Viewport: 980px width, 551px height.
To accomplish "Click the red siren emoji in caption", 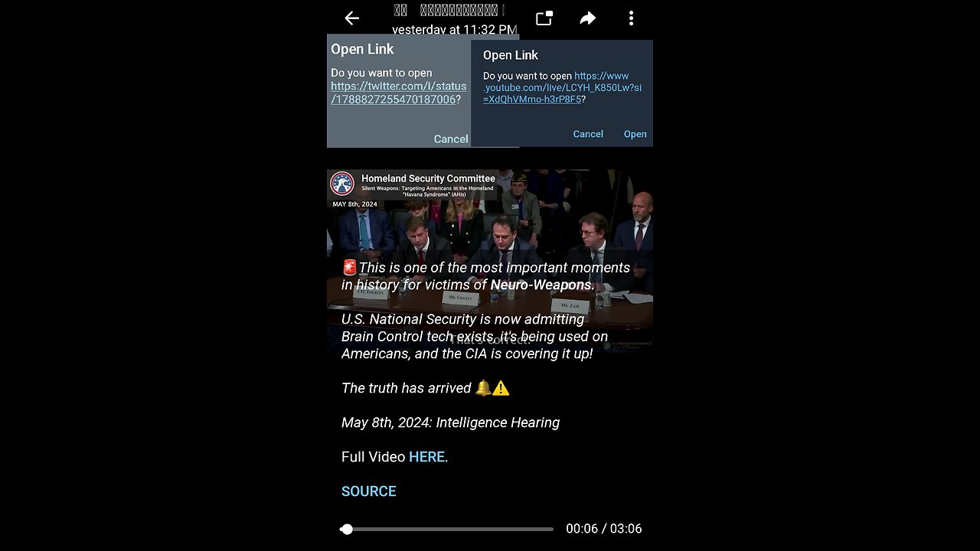I will coord(349,268).
